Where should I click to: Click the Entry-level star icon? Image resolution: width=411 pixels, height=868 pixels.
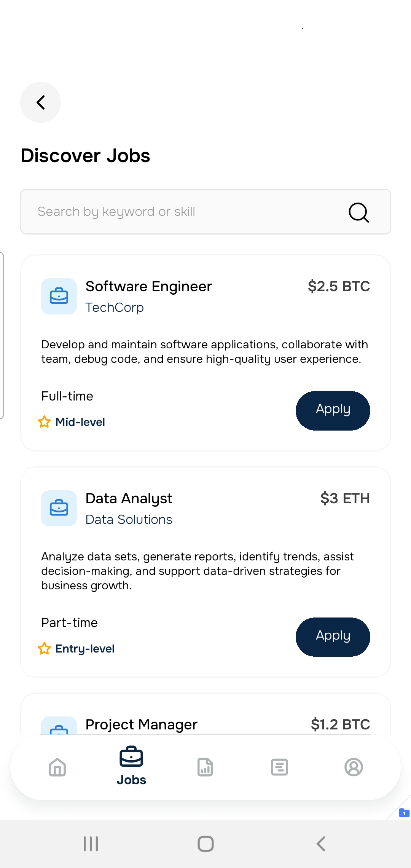tap(45, 648)
